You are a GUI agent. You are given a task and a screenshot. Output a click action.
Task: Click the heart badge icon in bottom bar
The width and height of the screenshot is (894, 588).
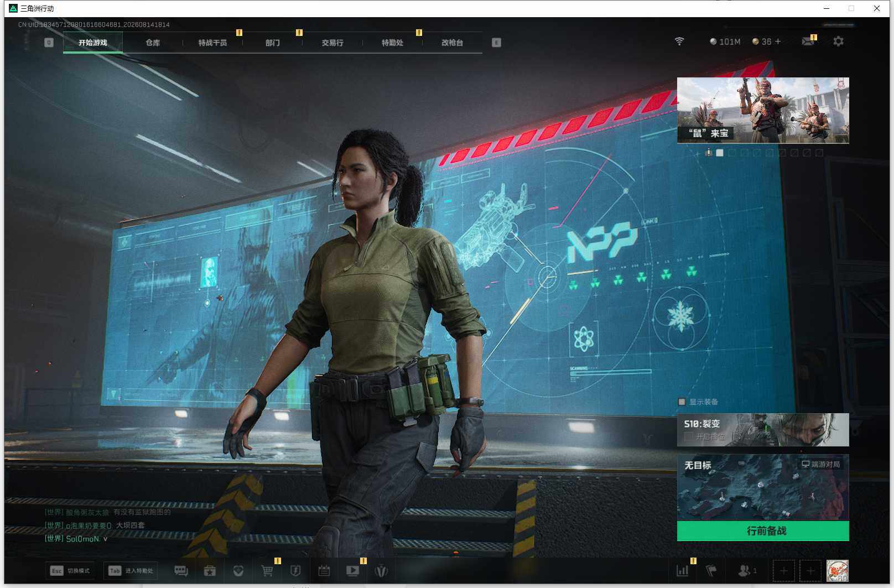pos(238,571)
